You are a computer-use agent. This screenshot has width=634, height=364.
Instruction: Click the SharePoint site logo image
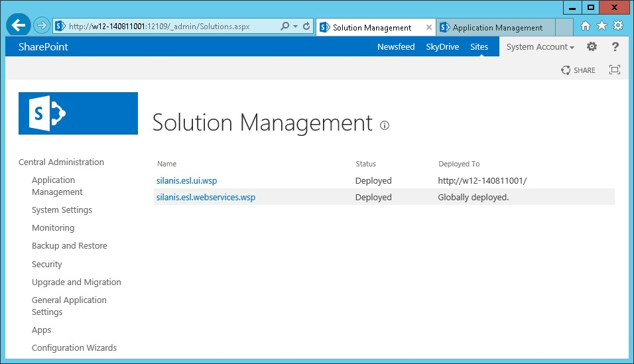(78, 113)
